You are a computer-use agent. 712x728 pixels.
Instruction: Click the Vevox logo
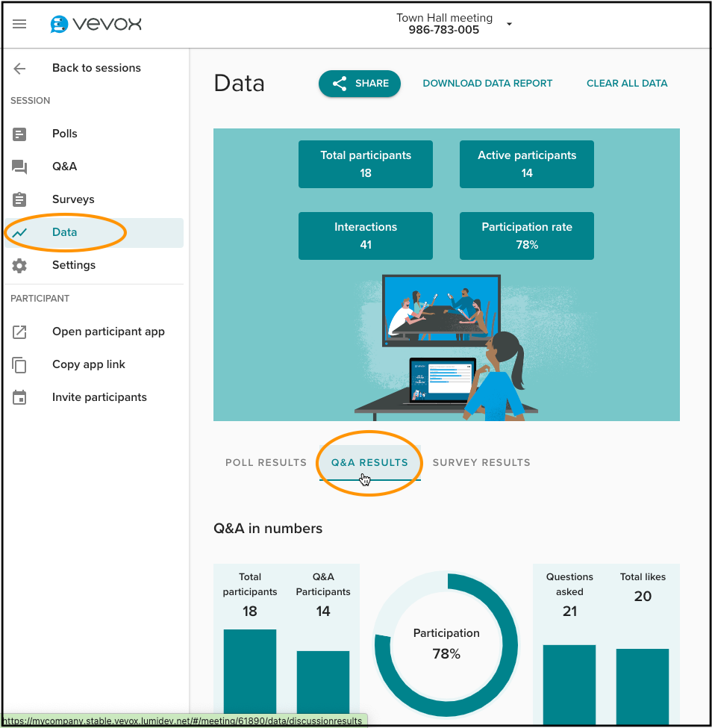click(96, 24)
